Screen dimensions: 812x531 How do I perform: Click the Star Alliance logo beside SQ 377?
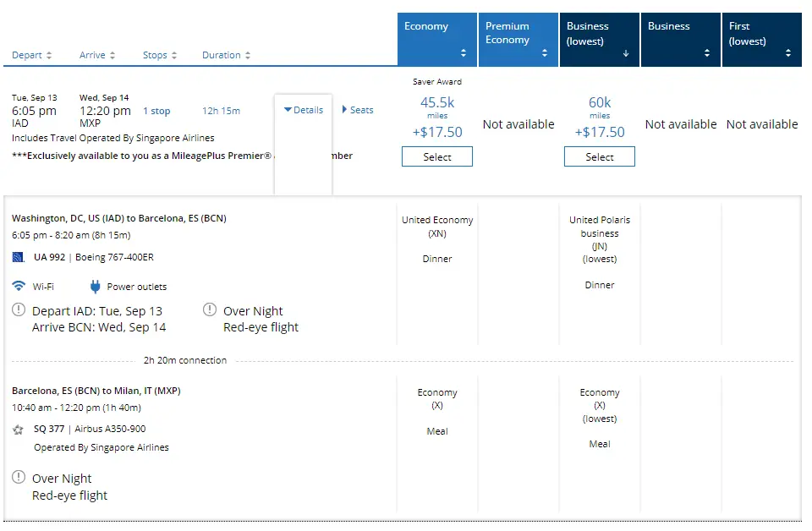[18, 429]
